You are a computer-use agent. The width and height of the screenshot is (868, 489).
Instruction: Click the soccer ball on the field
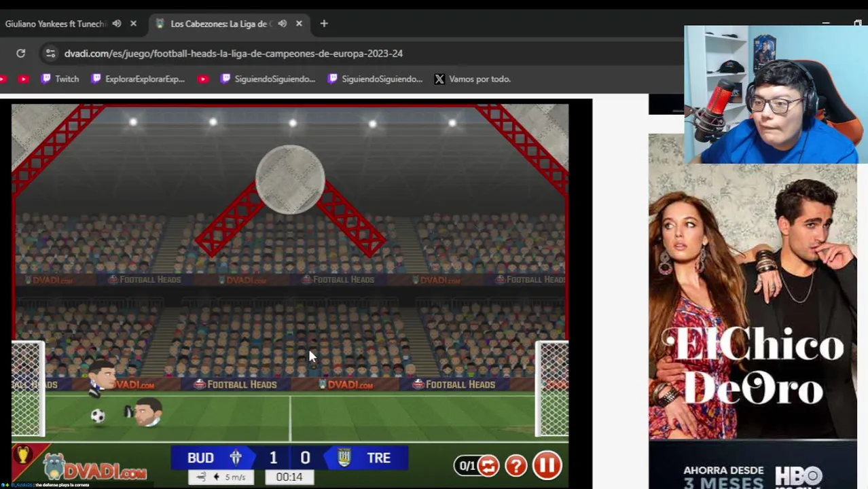tap(98, 416)
